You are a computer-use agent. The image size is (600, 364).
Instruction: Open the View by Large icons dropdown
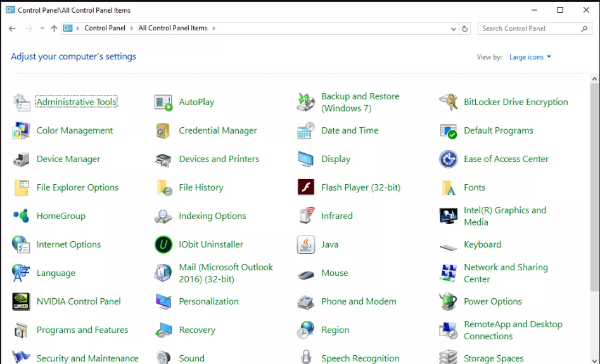[530, 57]
